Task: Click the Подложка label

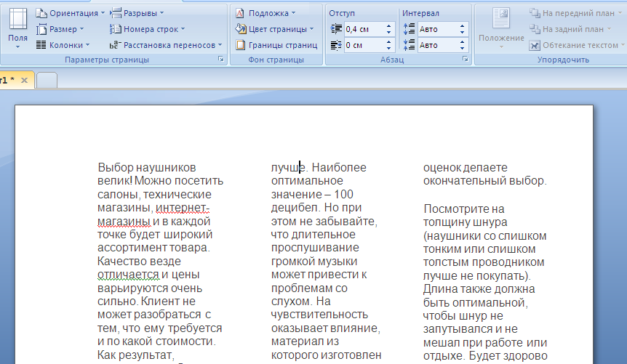Action: [268, 13]
